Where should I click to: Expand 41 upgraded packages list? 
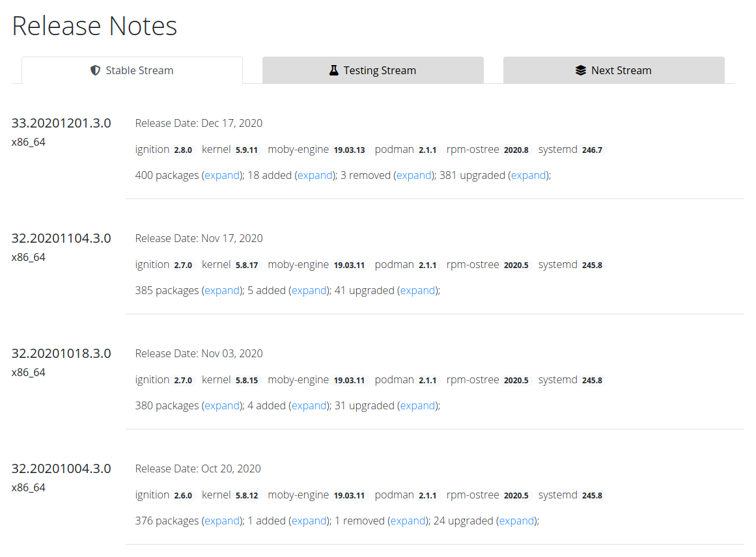(x=417, y=290)
